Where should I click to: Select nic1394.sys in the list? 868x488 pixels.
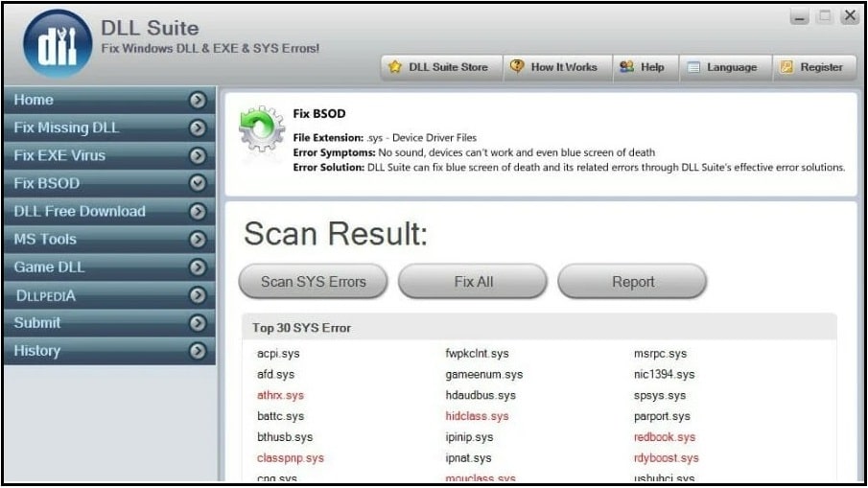(665, 375)
